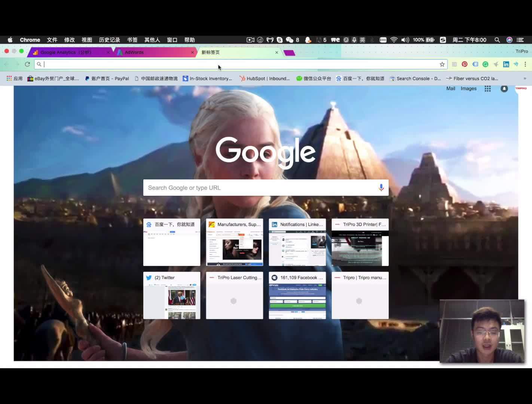
Task: Switch to the AdWords tab
Action: 154,52
